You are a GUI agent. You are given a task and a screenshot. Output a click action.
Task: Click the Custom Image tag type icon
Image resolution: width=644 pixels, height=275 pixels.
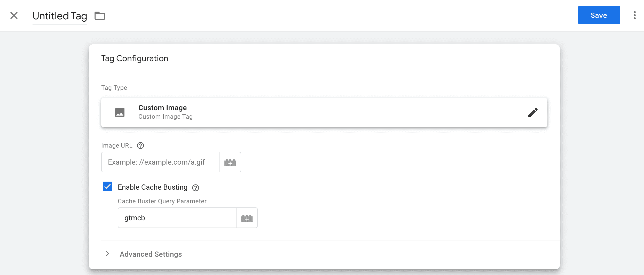pos(120,112)
